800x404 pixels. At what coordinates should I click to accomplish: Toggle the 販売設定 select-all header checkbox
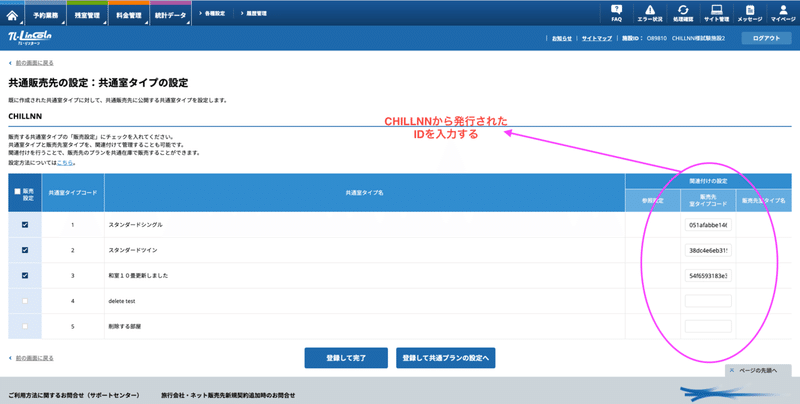click(16, 190)
